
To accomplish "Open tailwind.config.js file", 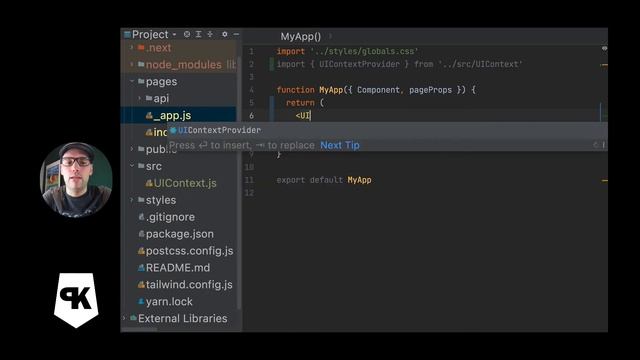I will (189, 284).
